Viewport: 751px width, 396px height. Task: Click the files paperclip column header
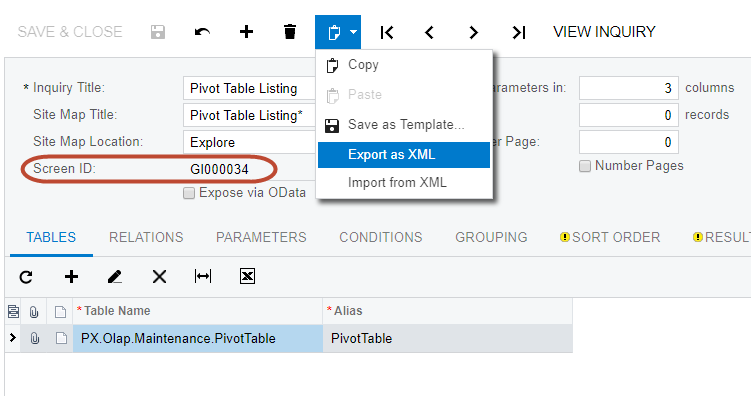point(34,312)
